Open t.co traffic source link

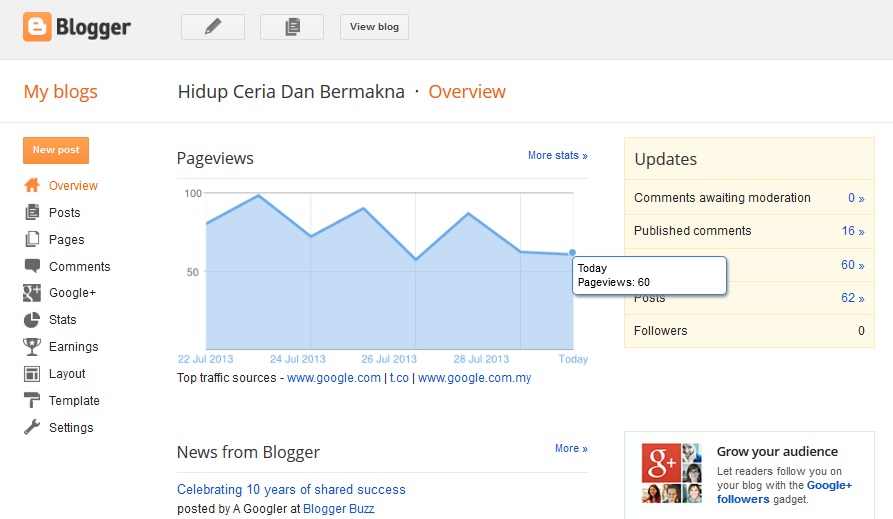(x=399, y=378)
